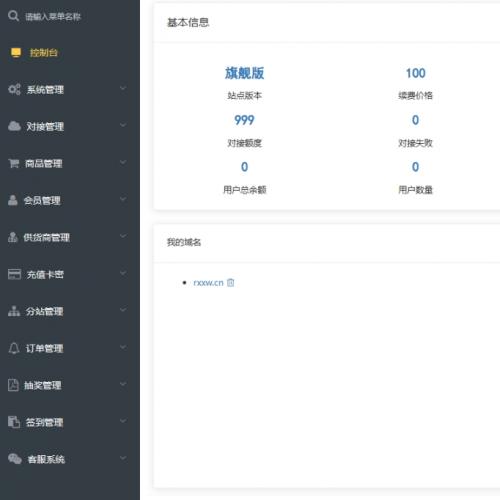Expand the 会员管理 menu arrow
The height and width of the screenshot is (500, 500).
click(x=123, y=199)
